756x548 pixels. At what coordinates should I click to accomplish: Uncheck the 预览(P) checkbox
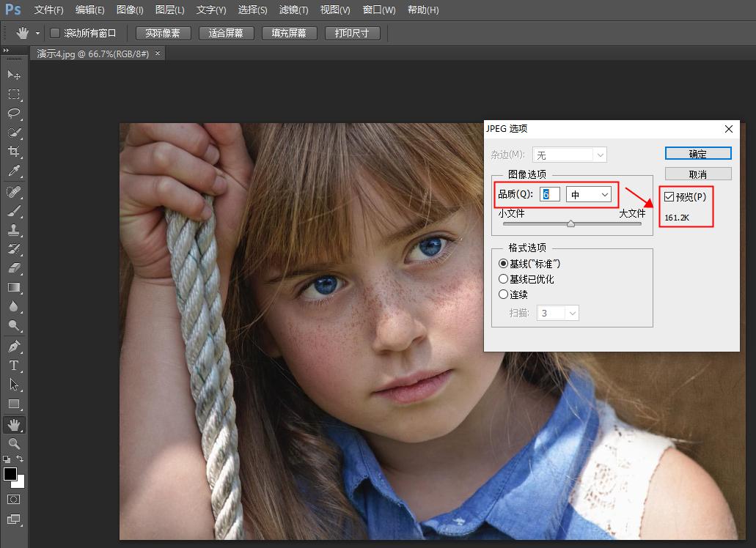(670, 196)
